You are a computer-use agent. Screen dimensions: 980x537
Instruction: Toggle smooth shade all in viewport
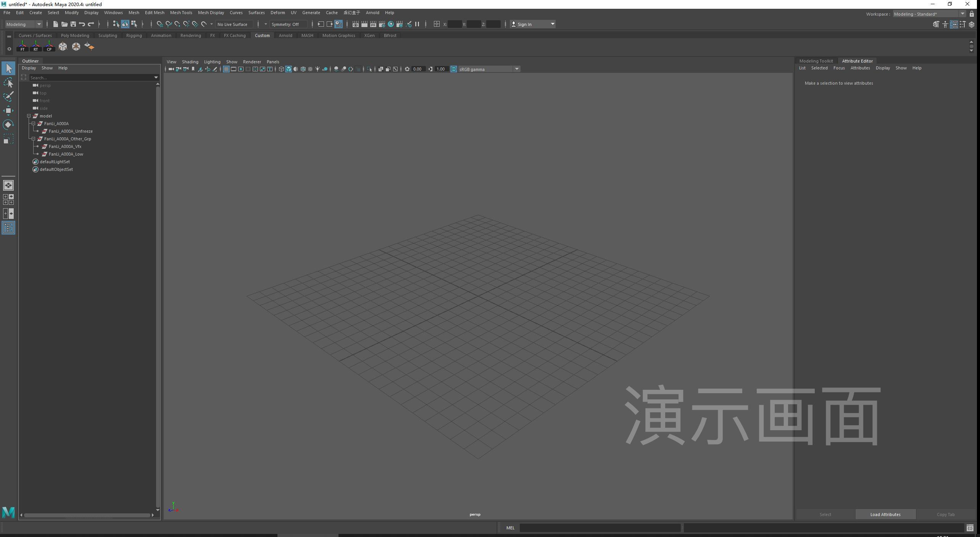[289, 69]
